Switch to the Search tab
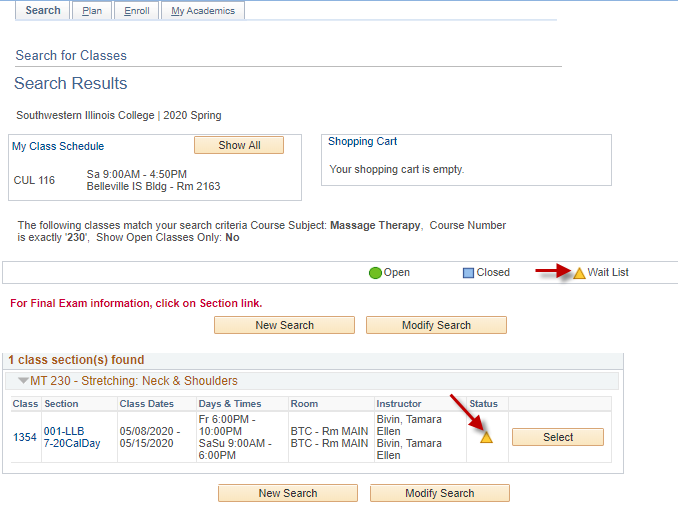The height and width of the screenshot is (505, 678). 43,11
